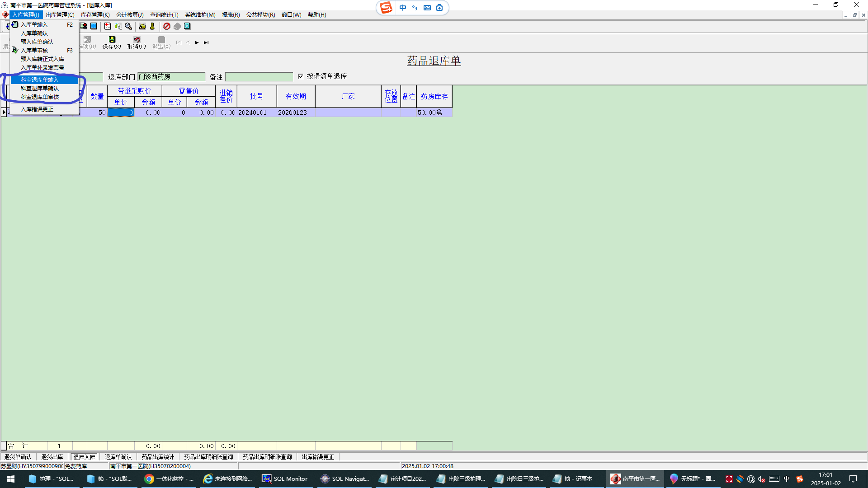The height and width of the screenshot is (488, 868).
Task: Click the 退库部门 field showing 门诊西药房
Action: 171,77
